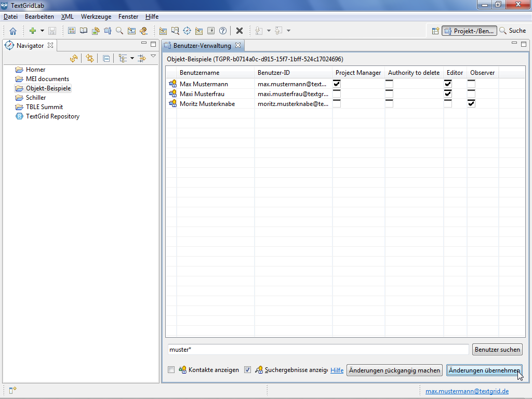Toggle the Observer checkbox for Moritz Musterknabe
The image size is (532, 399).
click(x=471, y=103)
